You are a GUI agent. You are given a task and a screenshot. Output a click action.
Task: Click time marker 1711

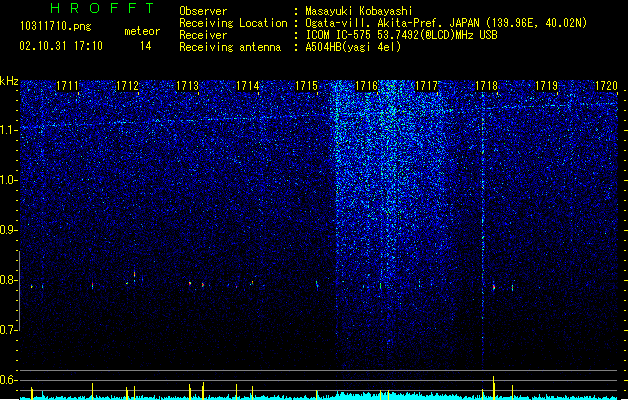(67, 86)
